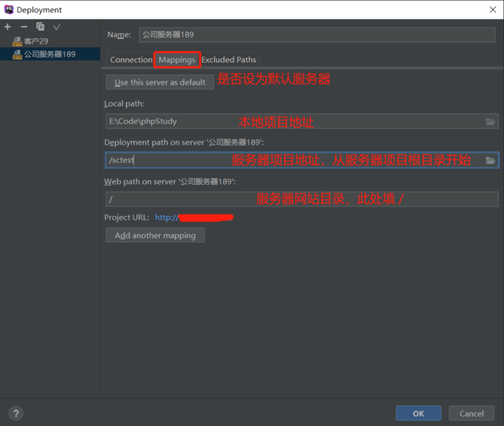The width and height of the screenshot is (504, 426).
Task: Click the Project URL http link
Action: (x=166, y=217)
